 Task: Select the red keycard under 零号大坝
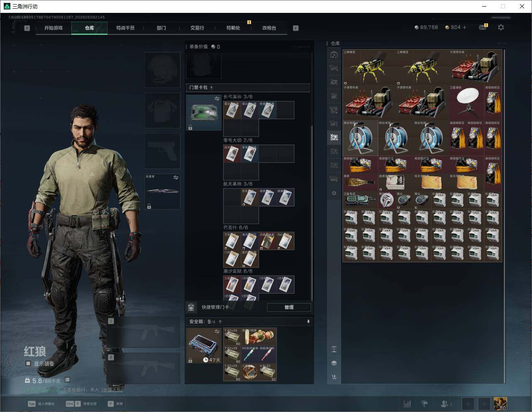coord(232,154)
